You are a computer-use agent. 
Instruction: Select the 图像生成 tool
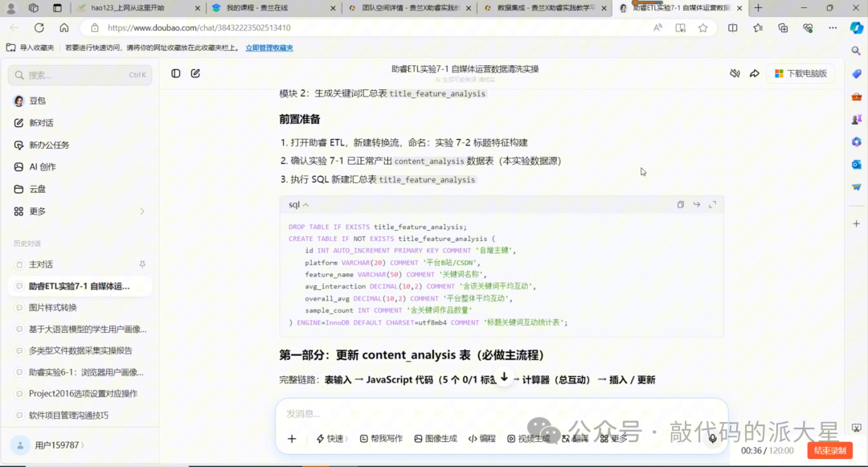pyautogui.click(x=435, y=438)
